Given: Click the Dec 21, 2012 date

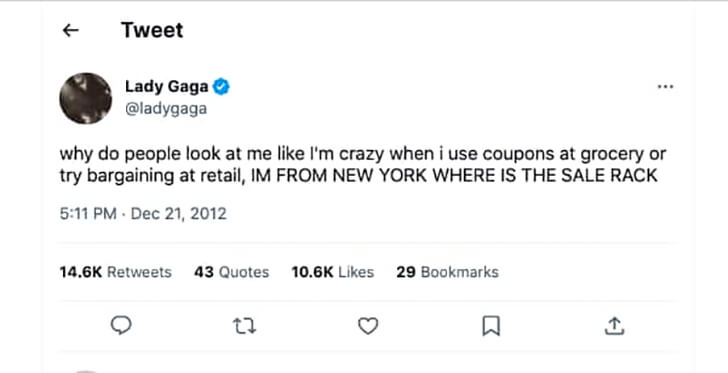Looking at the screenshot, I should (x=179, y=214).
